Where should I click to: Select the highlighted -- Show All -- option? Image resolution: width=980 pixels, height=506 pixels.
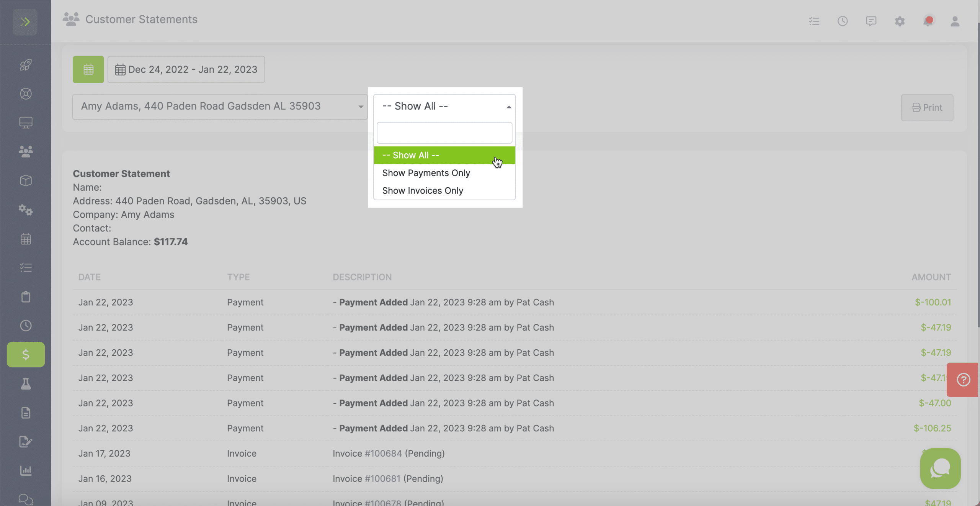tap(444, 155)
